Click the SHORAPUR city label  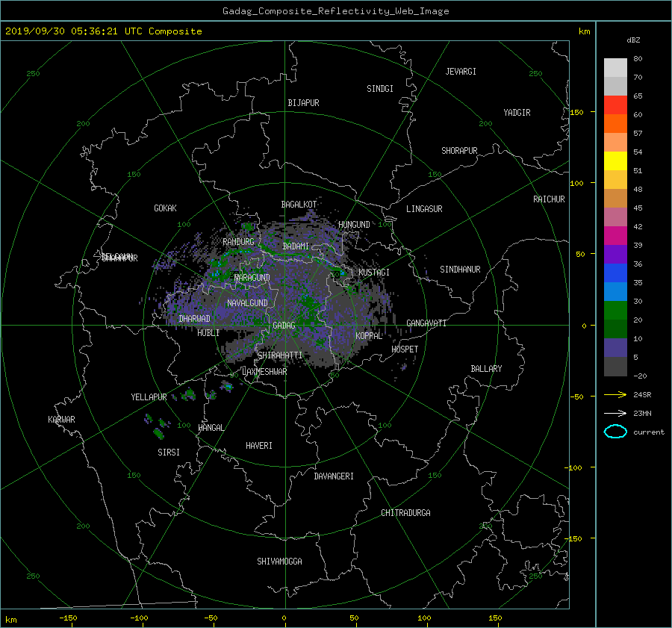(459, 151)
